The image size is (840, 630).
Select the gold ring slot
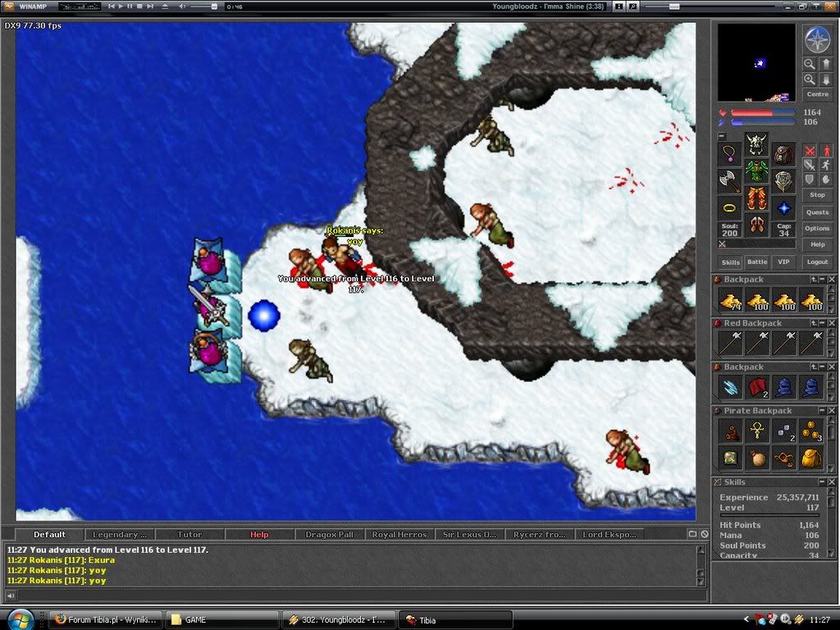click(x=729, y=208)
